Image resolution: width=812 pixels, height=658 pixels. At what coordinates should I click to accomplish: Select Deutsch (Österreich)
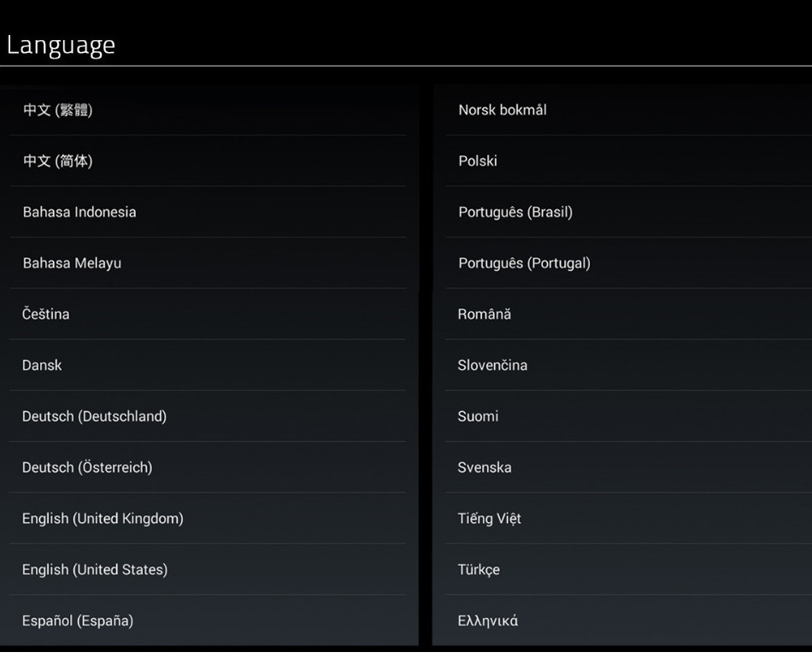pyautogui.click(x=87, y=467)
